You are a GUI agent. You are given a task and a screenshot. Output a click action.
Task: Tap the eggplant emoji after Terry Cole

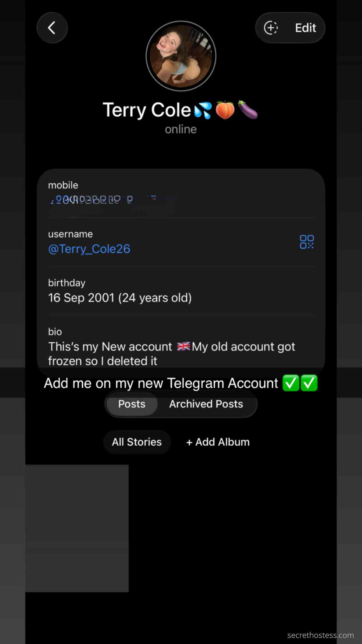(x=247, y=110)
